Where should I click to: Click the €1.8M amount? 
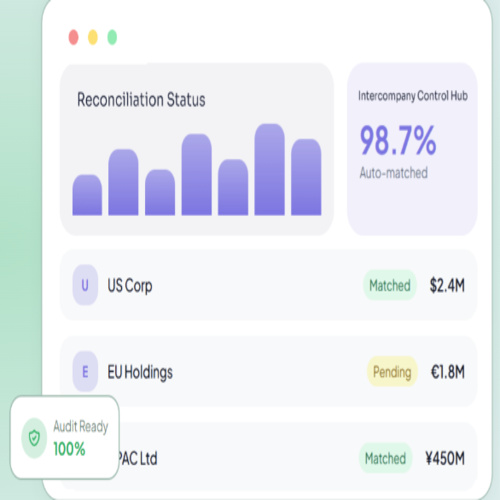448,372
